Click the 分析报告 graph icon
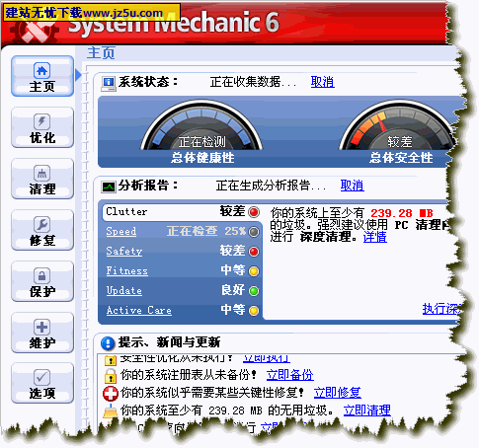This screenshot has height=448, width=479. (x=109, y=187)
